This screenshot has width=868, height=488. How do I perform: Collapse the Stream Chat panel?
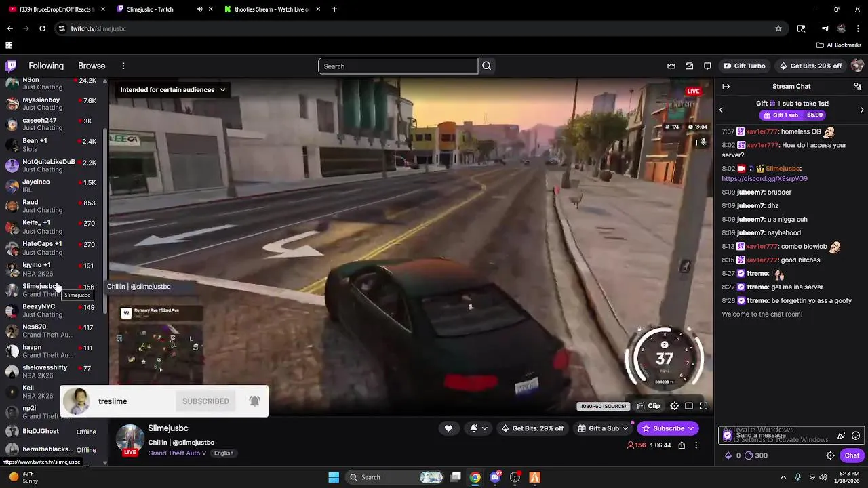coord(726,86)
